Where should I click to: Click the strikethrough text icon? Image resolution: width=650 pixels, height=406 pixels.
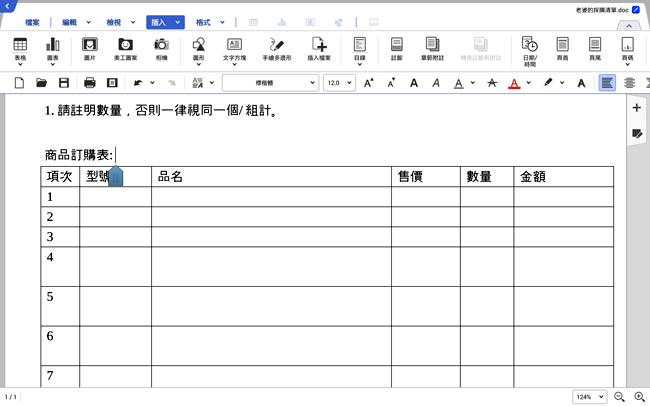pos(492,83)
